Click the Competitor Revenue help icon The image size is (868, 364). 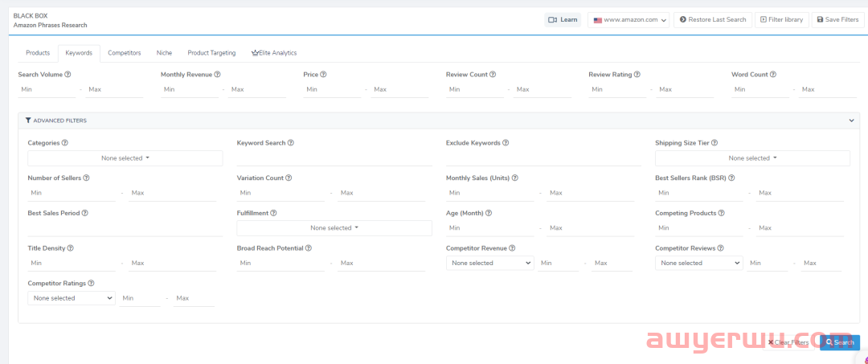(x=512, y=248)
